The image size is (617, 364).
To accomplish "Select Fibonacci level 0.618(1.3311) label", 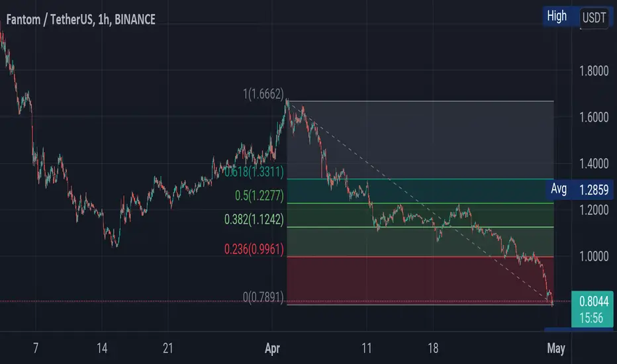I will click(x=254, y=172).
